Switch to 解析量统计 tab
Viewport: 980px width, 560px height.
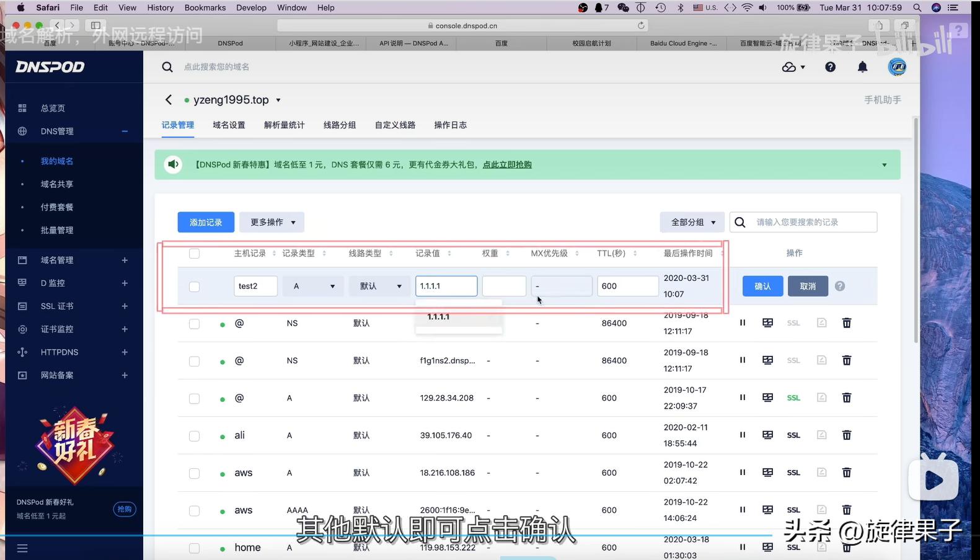[284, 125]
